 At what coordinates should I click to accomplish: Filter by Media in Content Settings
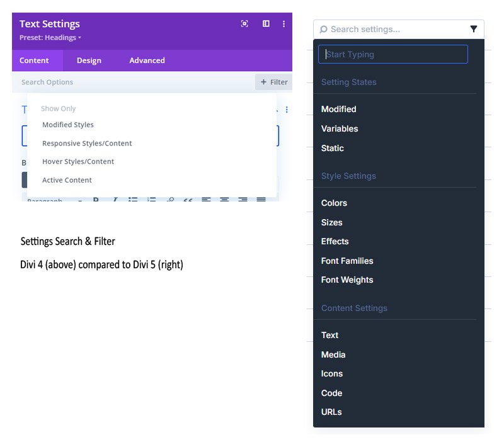click(x=333, y=355)
